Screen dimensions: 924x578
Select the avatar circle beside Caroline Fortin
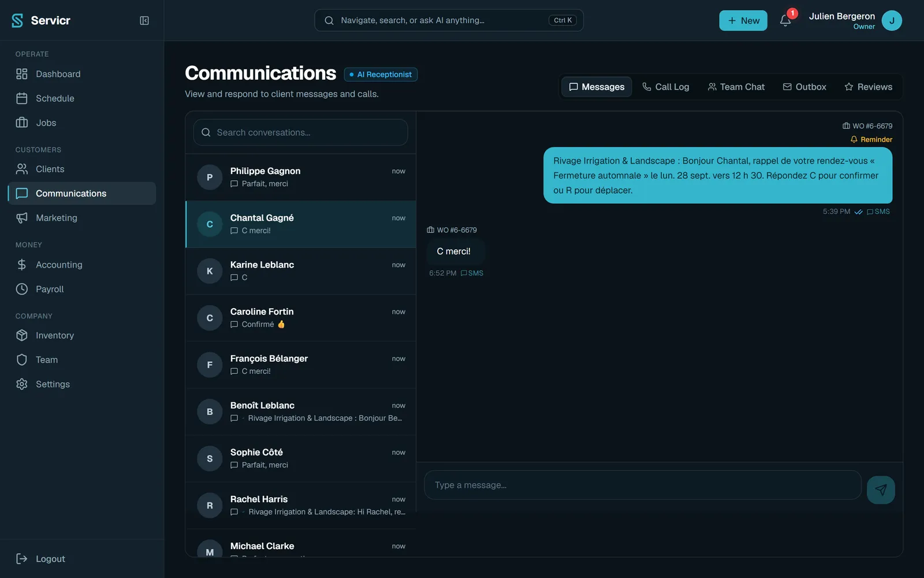coord(210,317)
